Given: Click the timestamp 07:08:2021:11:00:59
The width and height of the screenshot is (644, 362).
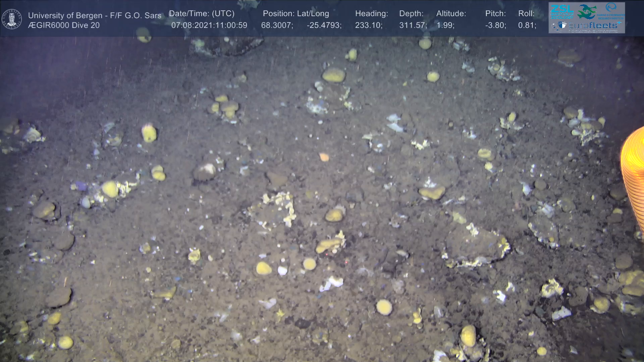Looking at the screenshot, I should [209, 25].
